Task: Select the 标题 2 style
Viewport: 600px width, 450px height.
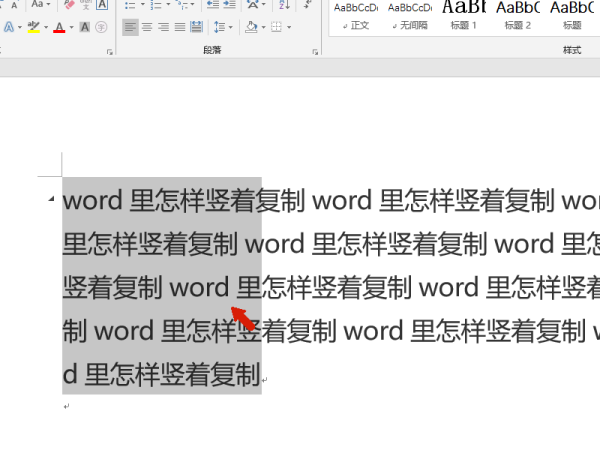Action: [x=518, y=17]
